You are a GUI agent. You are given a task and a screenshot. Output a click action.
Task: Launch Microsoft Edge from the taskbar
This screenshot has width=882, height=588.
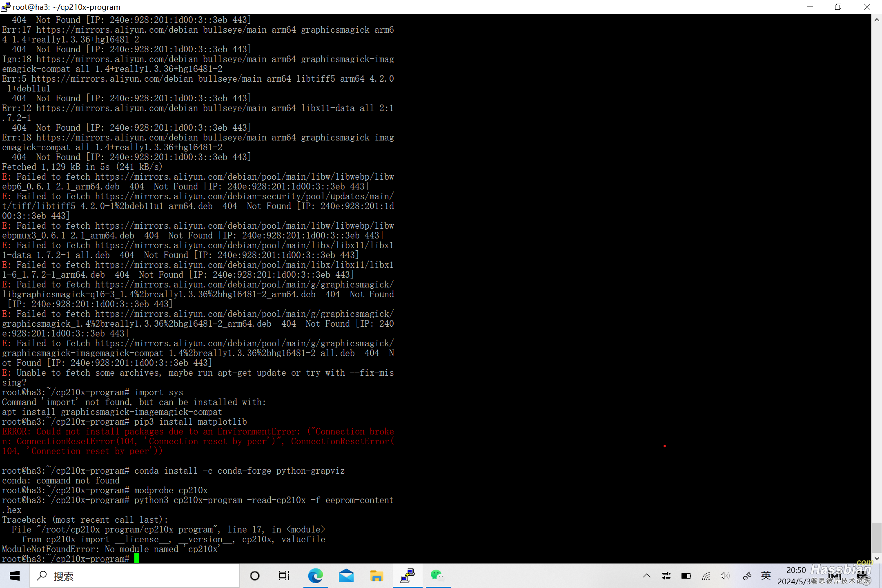pyautogui.click(x=315, y=576)
